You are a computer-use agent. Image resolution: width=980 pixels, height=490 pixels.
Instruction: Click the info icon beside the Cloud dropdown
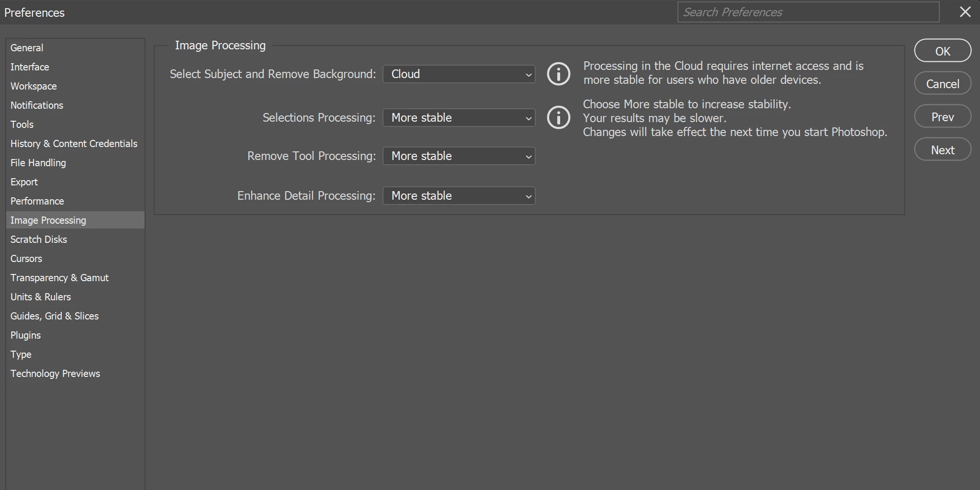pos(558,74)
